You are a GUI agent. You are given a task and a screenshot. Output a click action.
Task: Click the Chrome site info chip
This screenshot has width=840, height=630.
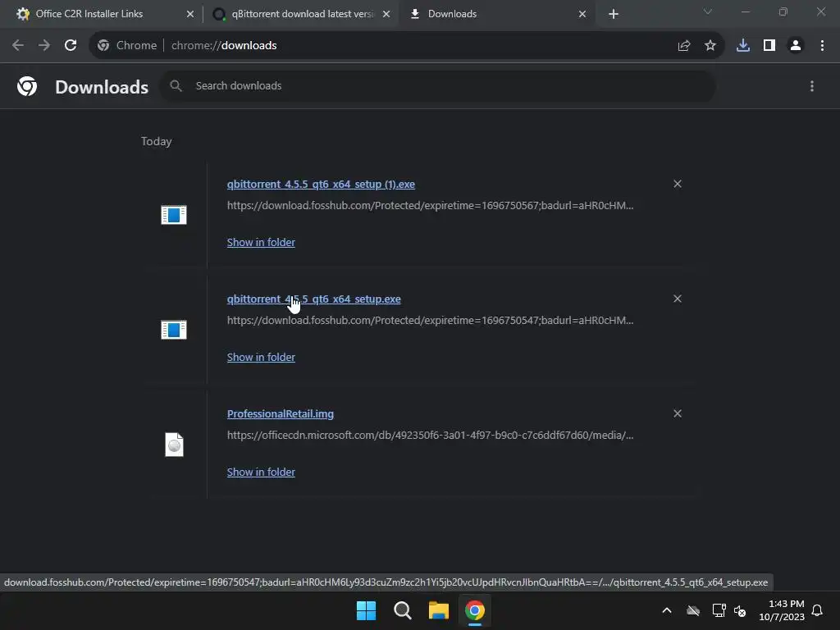click(x=127, y=46)
